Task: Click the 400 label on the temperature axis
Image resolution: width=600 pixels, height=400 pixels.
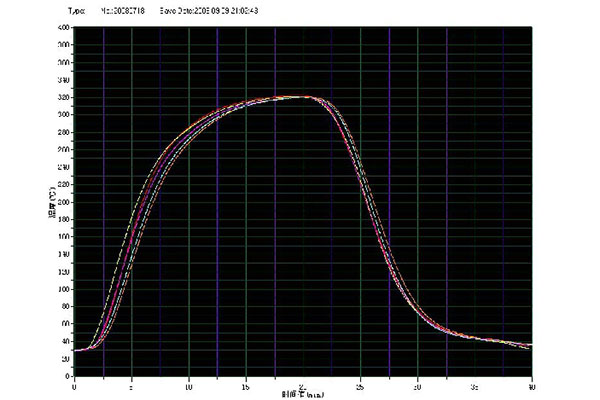Action: point(64,28)
